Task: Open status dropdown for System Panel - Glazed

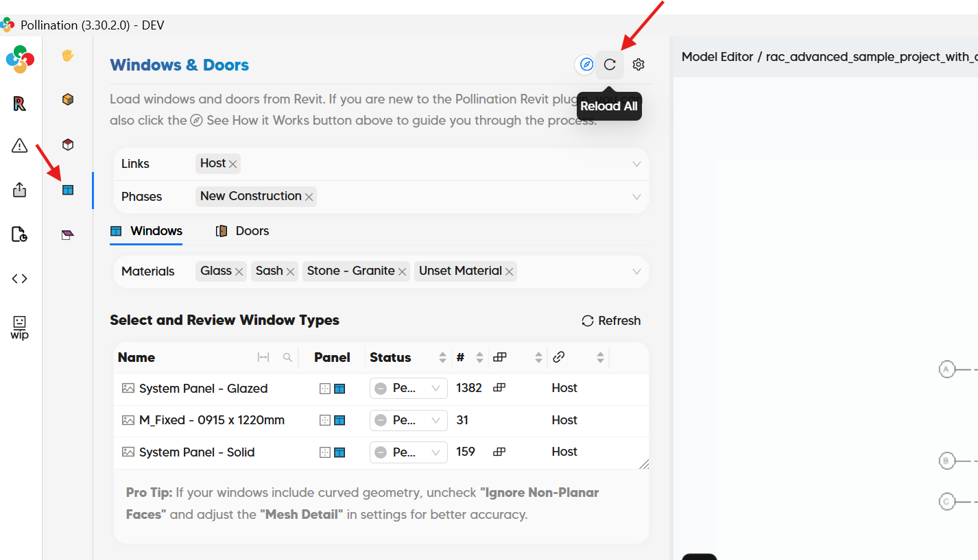Action: (x=409, y=388)
